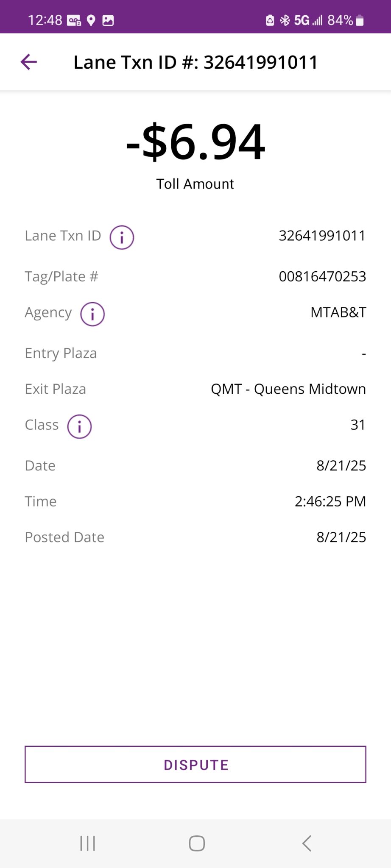Select the Tag/Plate number 00816470253
The height and width of the screenshot is (868, 391).
322,276
